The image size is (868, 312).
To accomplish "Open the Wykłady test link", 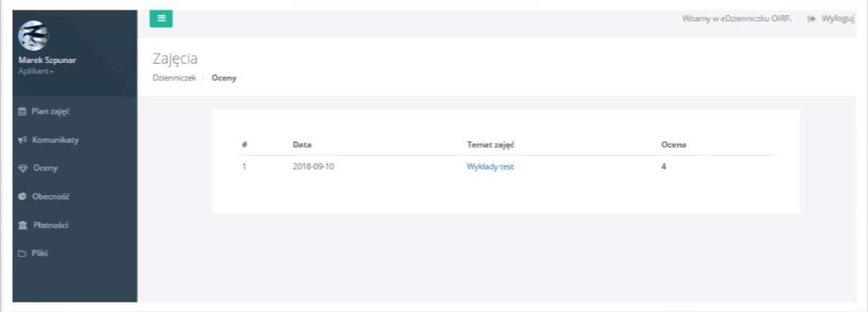I will pos(490,166).
